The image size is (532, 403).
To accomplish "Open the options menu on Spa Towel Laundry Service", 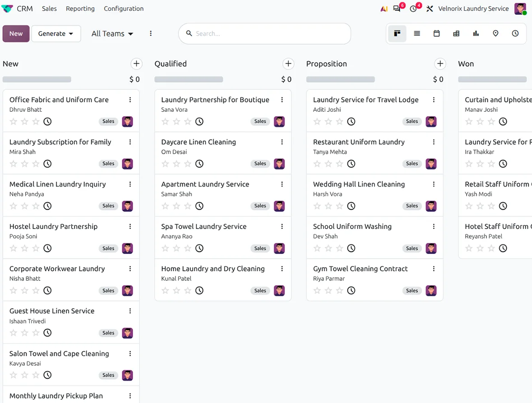I will (282, 226).
